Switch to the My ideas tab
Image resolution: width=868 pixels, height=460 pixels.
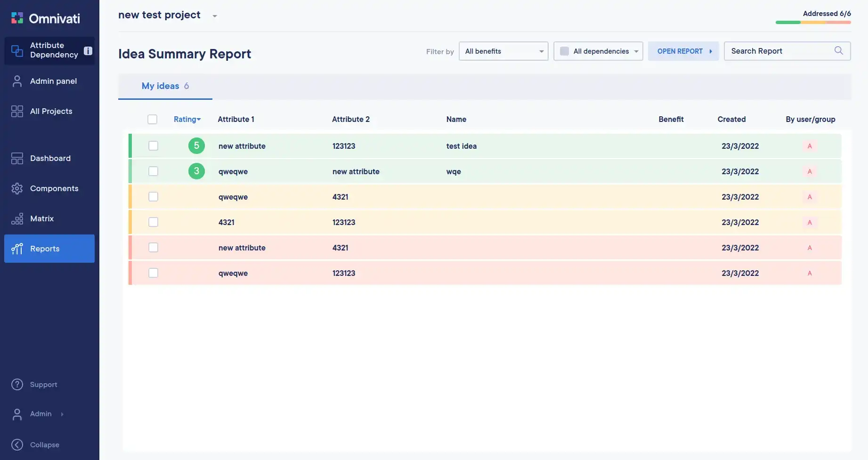pyautogui.click(x=165, y=86)
